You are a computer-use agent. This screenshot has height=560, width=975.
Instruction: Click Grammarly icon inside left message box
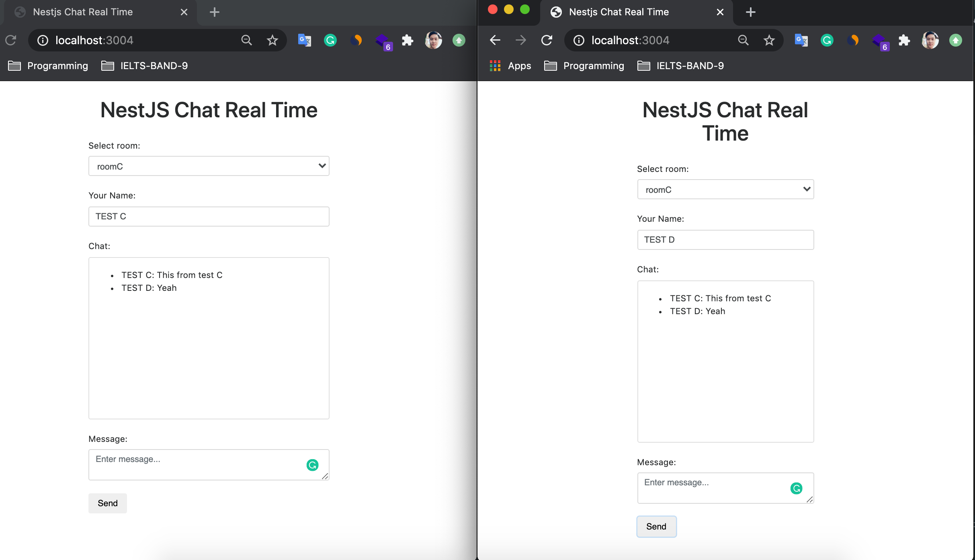click(x=312, y=465)
